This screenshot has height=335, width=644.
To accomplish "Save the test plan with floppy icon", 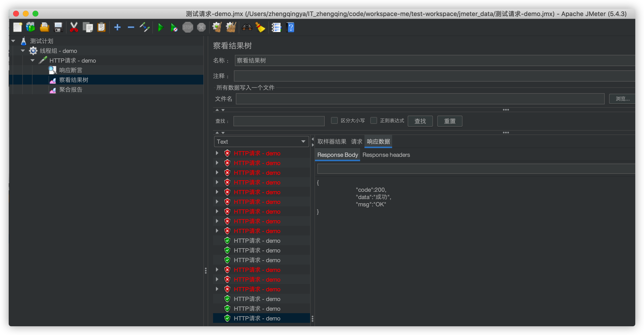I will [58, 27].
